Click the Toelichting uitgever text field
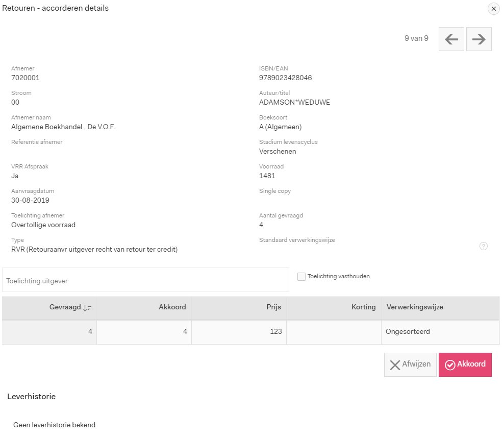 point(145,280)
